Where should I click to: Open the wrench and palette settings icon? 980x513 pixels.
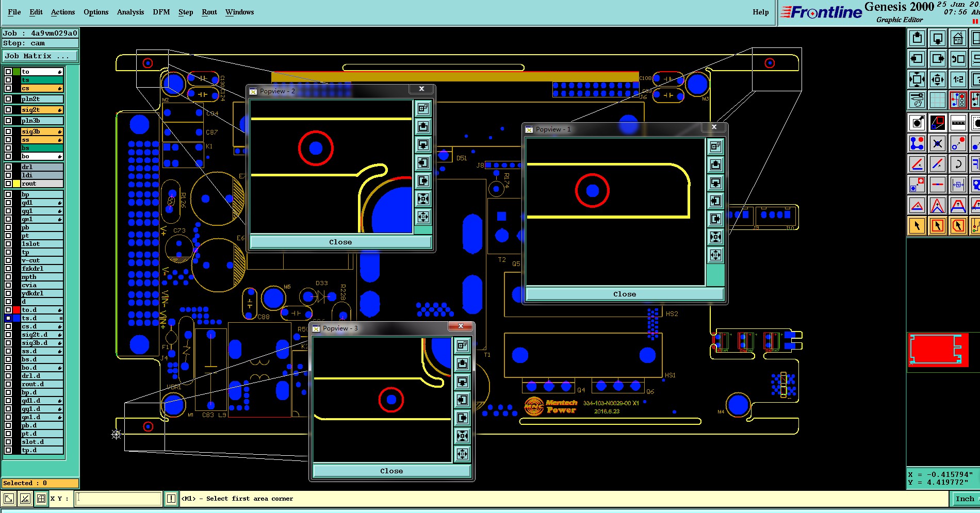click(917, 100)
